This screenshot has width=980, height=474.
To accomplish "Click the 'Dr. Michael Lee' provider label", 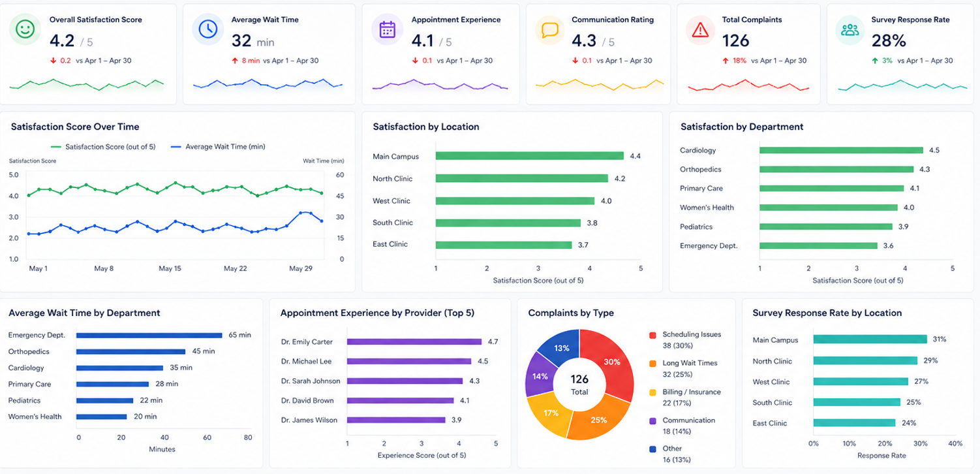I will click(306, 361).
